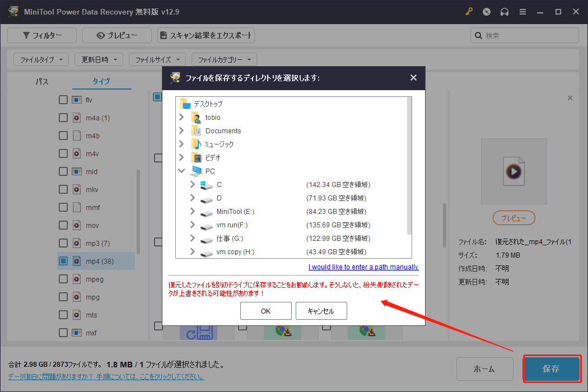Check the flv checkbox

point(63,100)
